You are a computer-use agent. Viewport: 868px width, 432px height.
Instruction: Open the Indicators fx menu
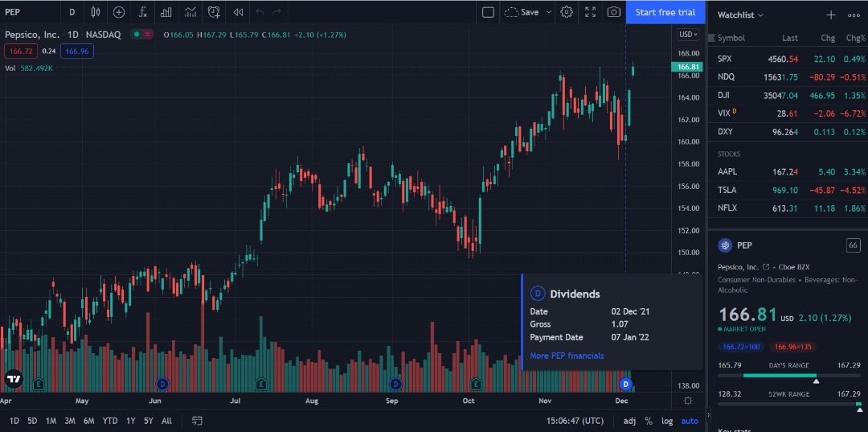tap(142, 12)
